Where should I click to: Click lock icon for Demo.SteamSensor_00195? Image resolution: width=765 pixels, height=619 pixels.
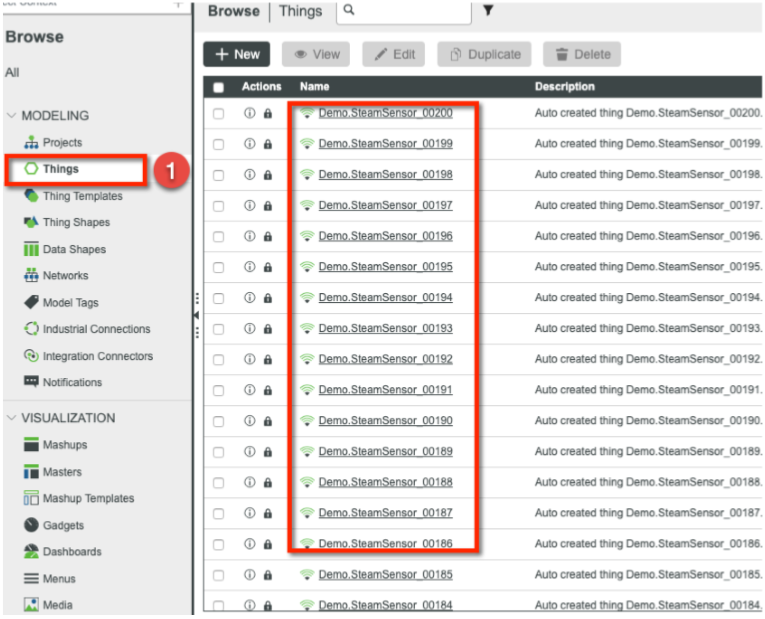coord(268,267)
